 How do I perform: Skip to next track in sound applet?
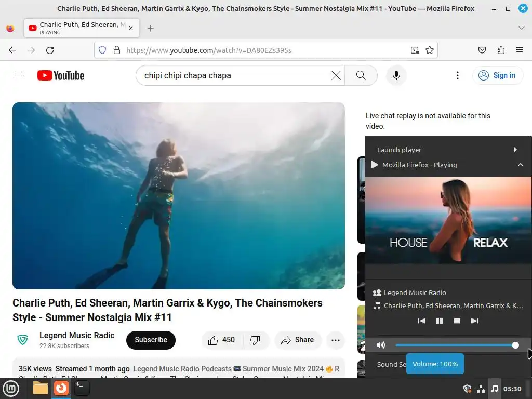(x=475, y=321)
